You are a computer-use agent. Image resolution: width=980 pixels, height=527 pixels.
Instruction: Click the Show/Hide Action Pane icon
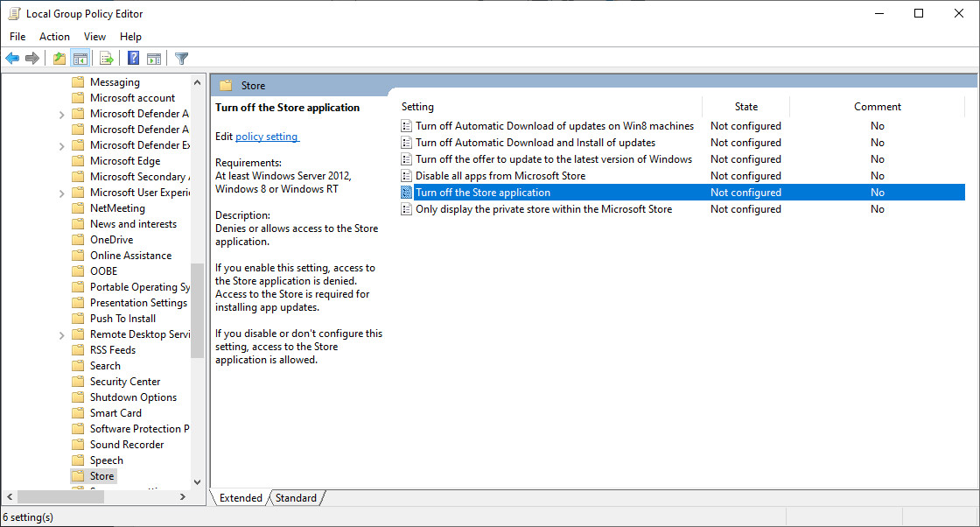coord(154,58)
